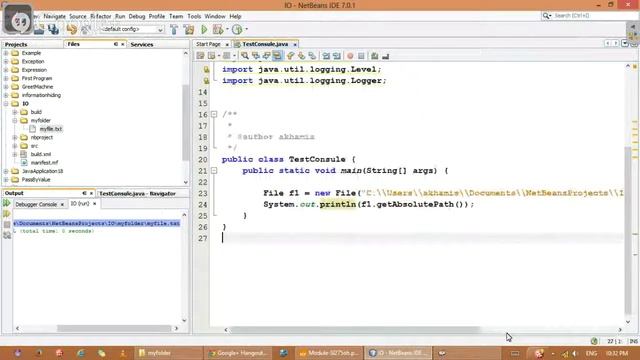The image size is (640, 360).
Task: Close the TestConsole.java editor tab
Action: tap(295, 44)
